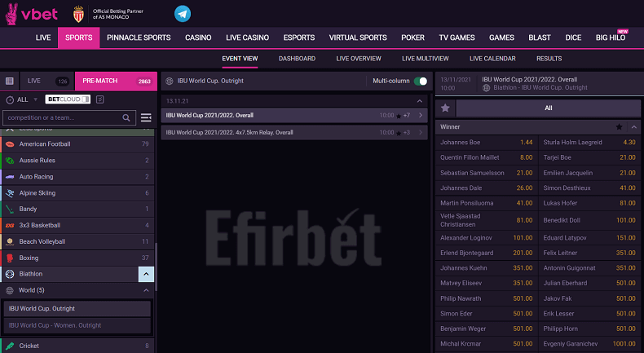Collapse the Winner market section
The width and height of the screenshot is (644, 353).
(633, 127)
